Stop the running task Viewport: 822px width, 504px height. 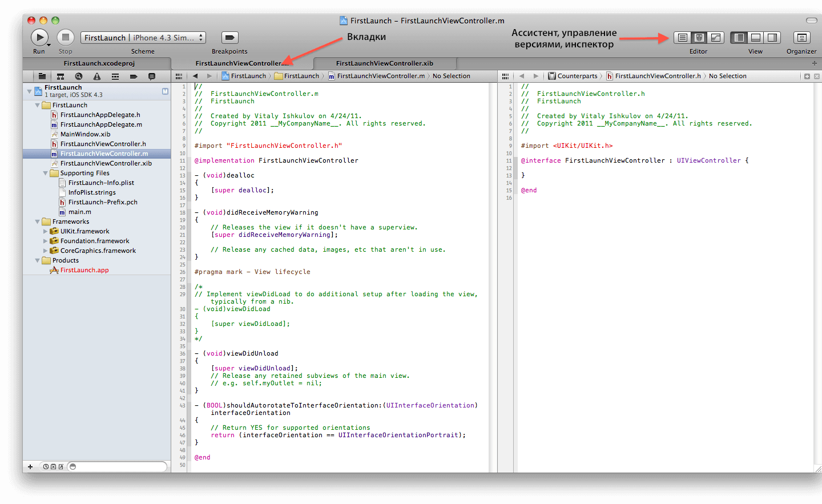click(66, 38)
